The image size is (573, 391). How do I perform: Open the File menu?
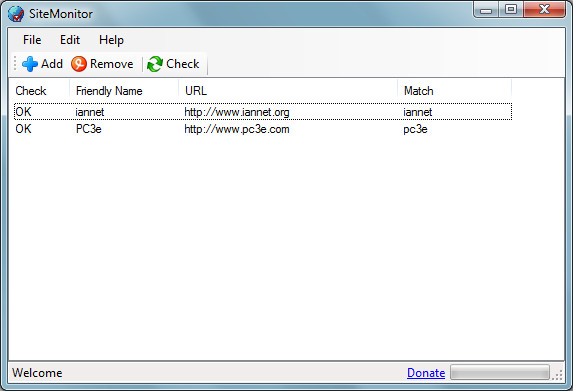32,40
